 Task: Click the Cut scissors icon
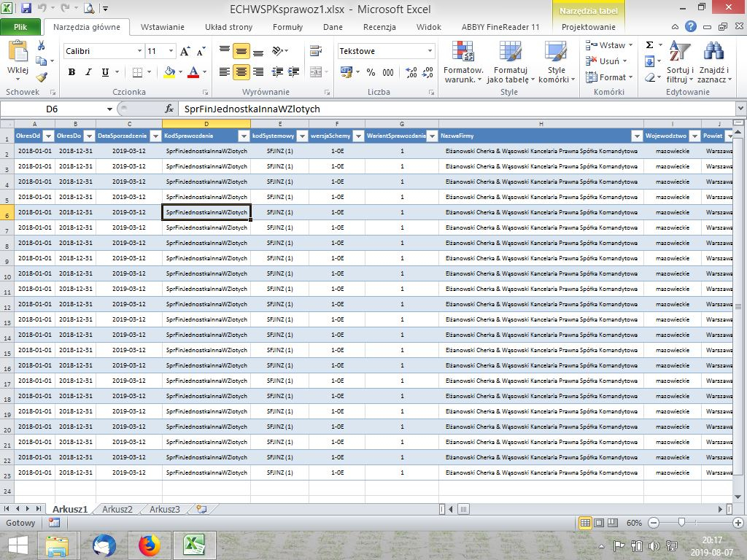click(x=42, y=46)
